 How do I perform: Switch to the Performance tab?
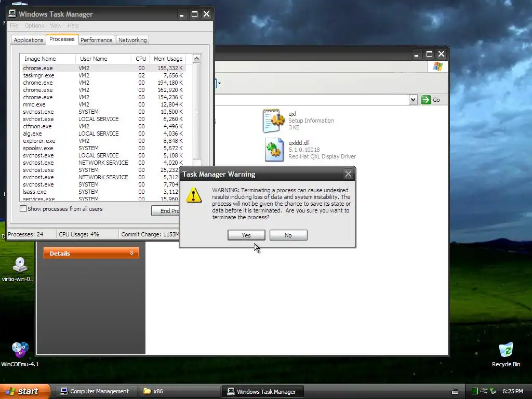click(96, 39)
